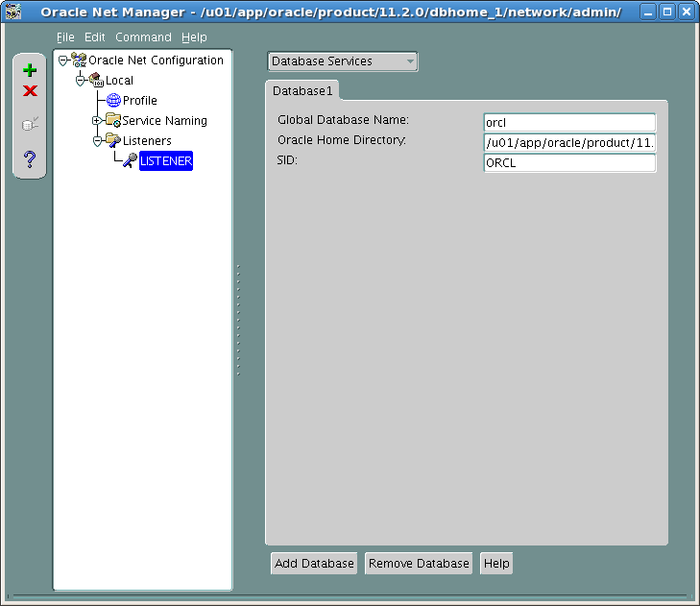Minimize the Oracle Net Manager window
Viewport: 700px width, 606px height.
click(648, 12)
